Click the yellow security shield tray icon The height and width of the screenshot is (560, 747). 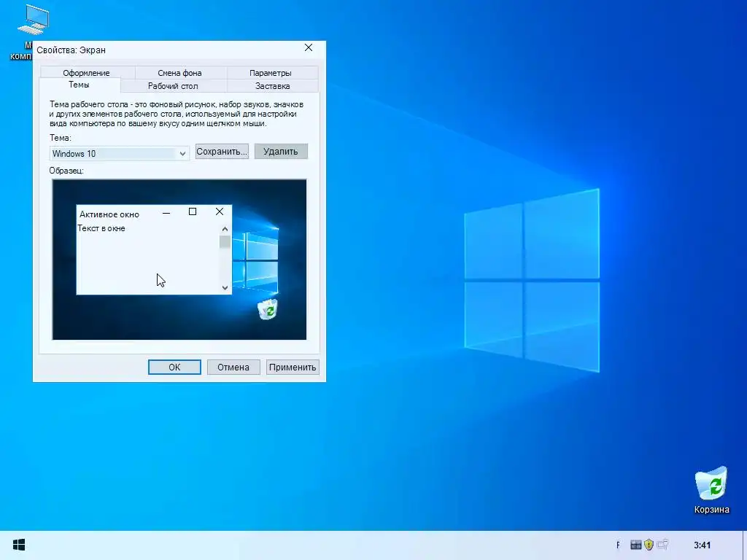(x=649, y=544)
